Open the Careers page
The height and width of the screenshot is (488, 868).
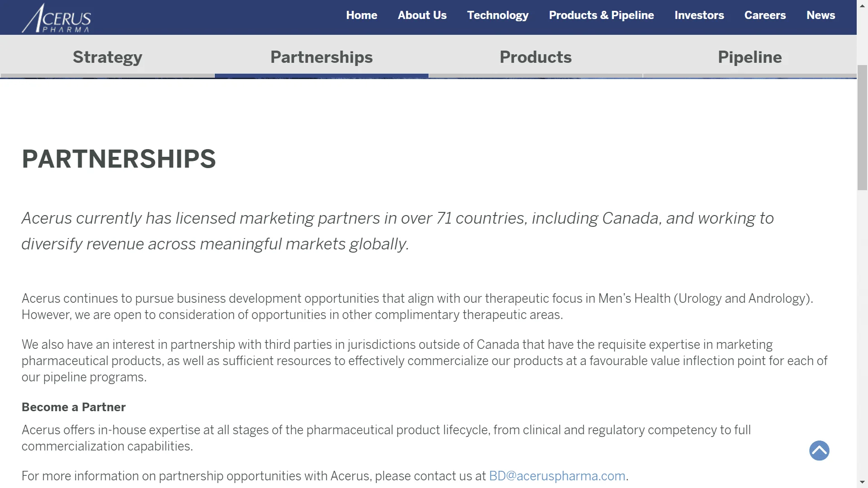coord(765,15)
